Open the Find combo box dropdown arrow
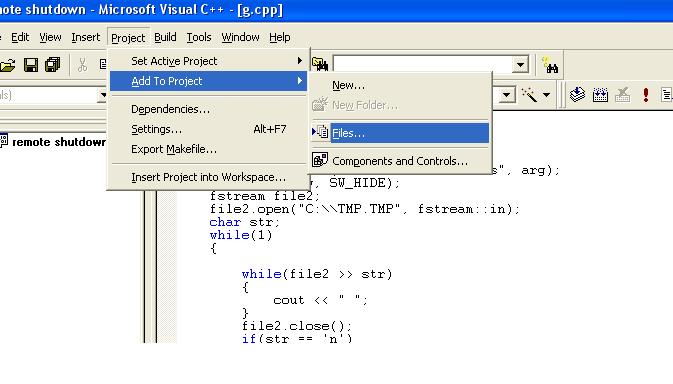The image size is (673, 384). [x=520, y=65]
